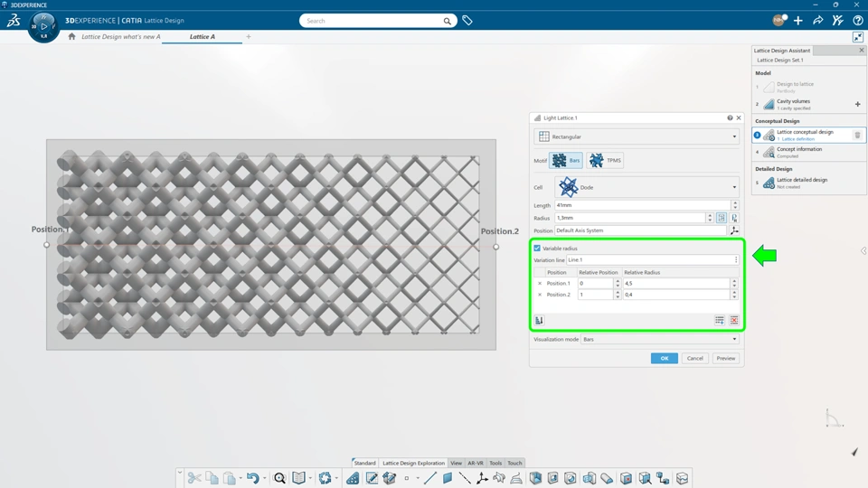Open the Visualization mode Bars dropdown

(x=659, y=339)
